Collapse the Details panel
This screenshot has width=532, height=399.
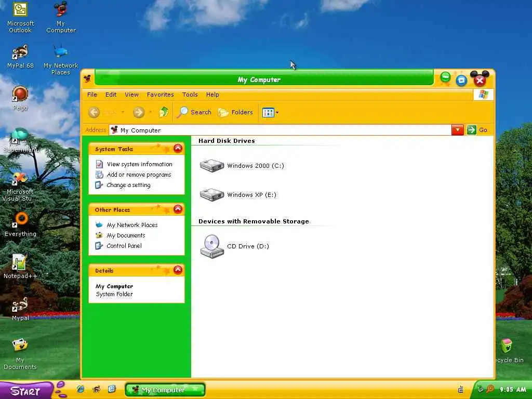pos(178,270)
